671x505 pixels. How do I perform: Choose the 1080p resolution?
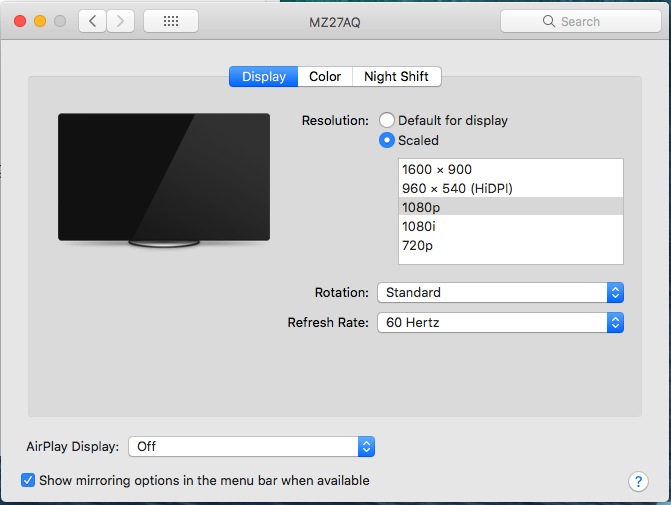pos(511,207)
